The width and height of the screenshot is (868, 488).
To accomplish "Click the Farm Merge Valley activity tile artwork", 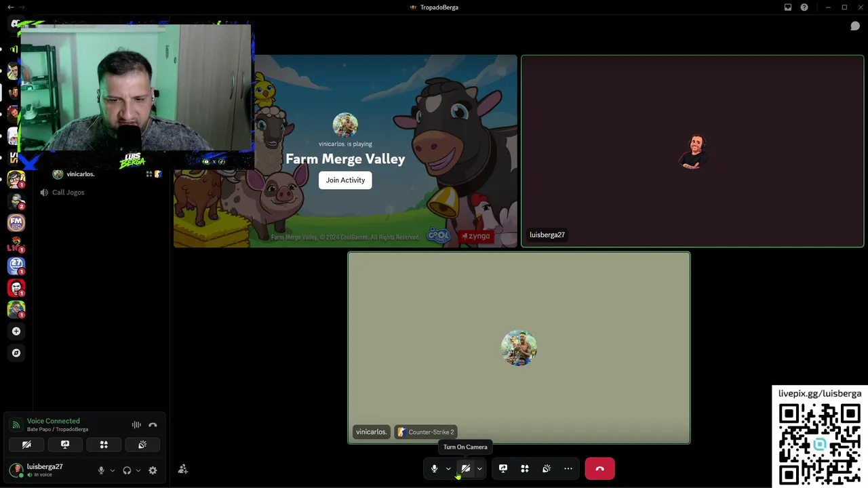I will click(x=345, y=151).
